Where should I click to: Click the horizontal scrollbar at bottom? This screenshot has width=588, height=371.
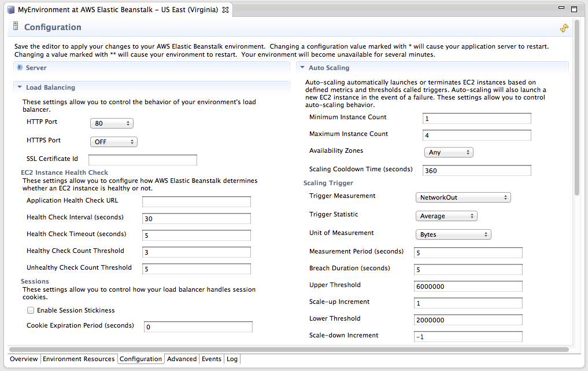pyautogui.click(x=289, y=350)
